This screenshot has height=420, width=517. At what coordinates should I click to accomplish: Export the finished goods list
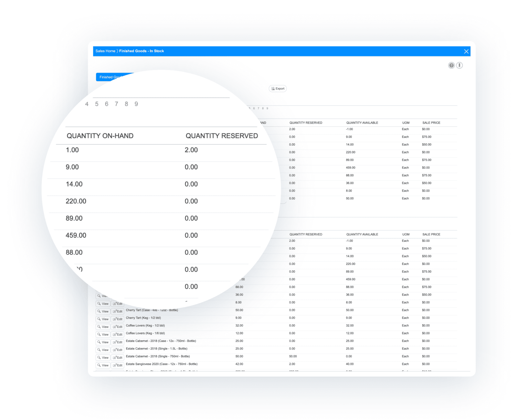278,89
